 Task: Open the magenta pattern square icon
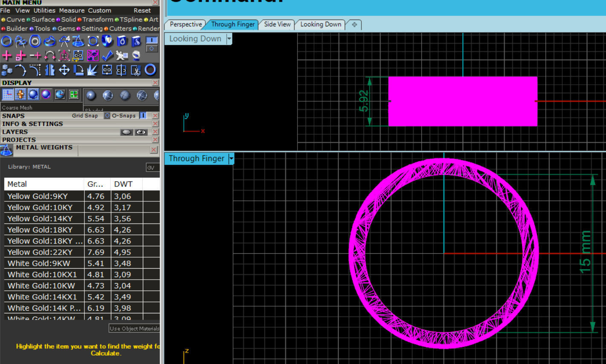point(93,55)
